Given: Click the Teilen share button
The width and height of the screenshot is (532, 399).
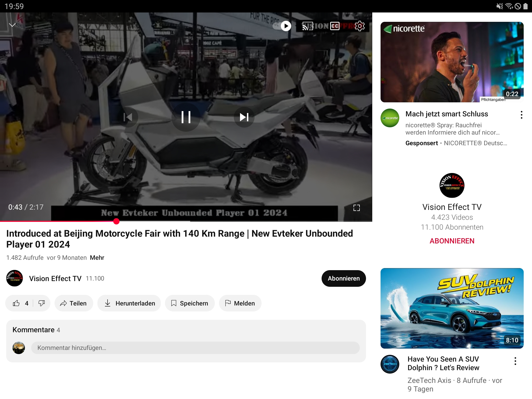Looking at the screenshot, I should click(x=74, y=303).
